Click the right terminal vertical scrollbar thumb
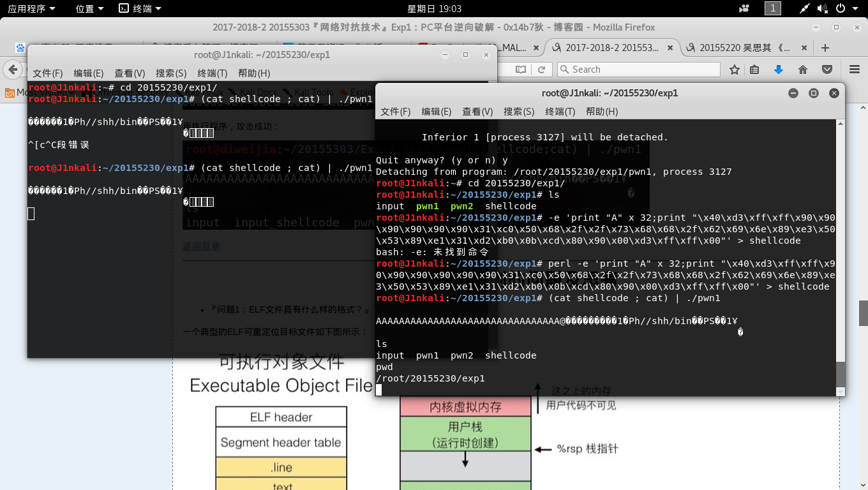This screenshot has width=868, height=490. 841,375
